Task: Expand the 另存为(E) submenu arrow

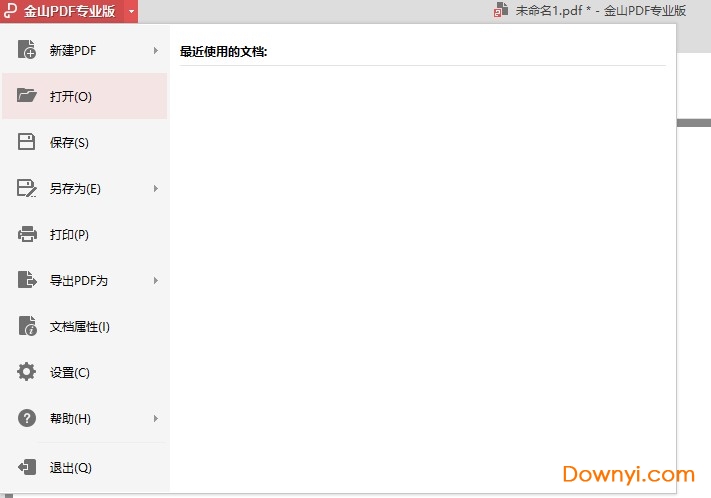Action: point(156,188)
